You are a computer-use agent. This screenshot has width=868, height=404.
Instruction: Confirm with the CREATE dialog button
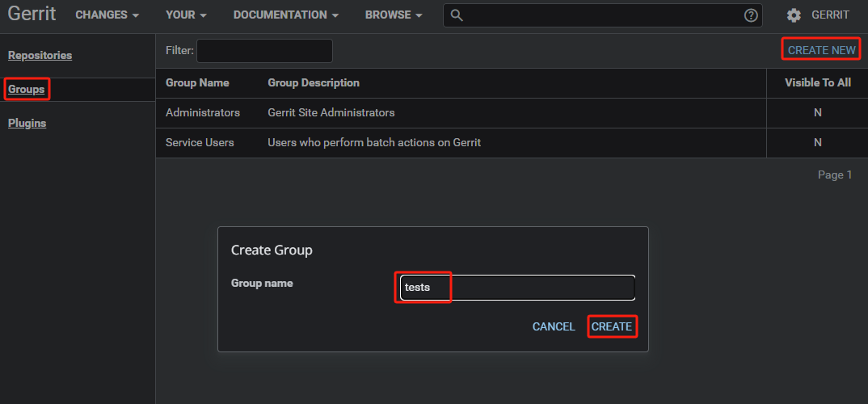point(612,326)
